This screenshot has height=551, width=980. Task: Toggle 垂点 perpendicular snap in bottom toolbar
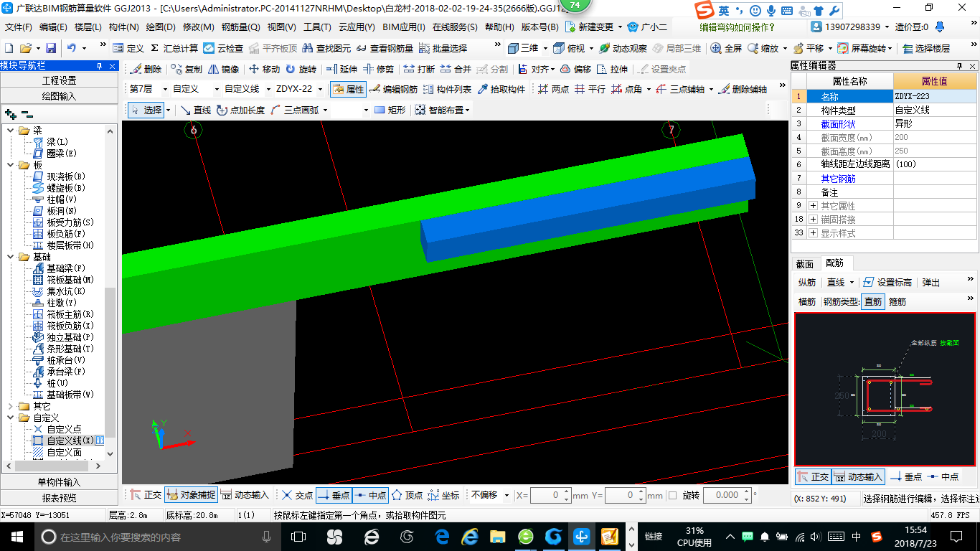pyautogui.click(x=334, y=495)
